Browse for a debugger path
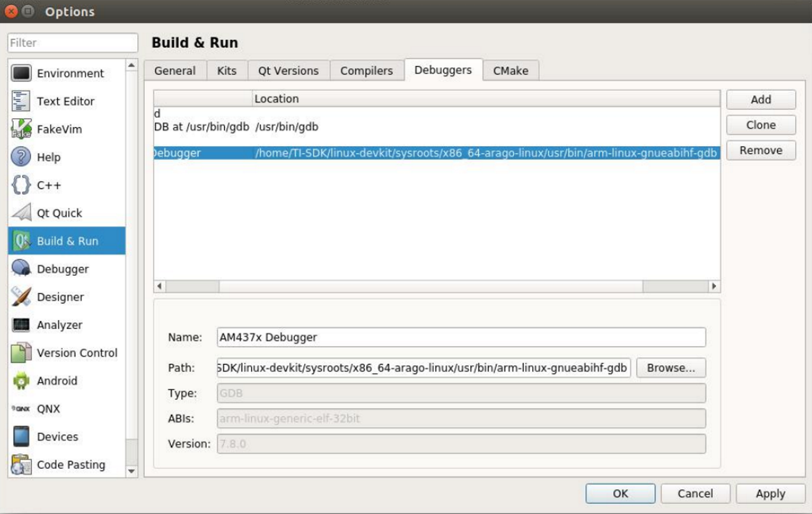Screen dimensions: 812x514 coord(671,368)
